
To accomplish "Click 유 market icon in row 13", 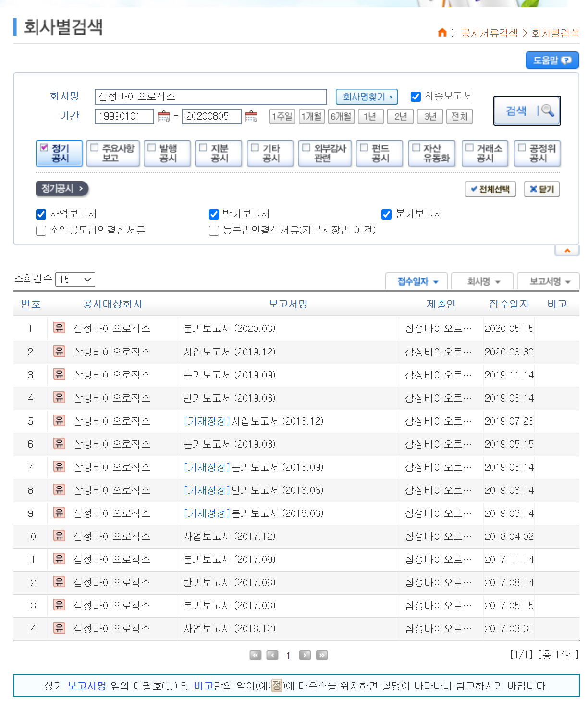I will pyautogui.click(x=59, y=605).
